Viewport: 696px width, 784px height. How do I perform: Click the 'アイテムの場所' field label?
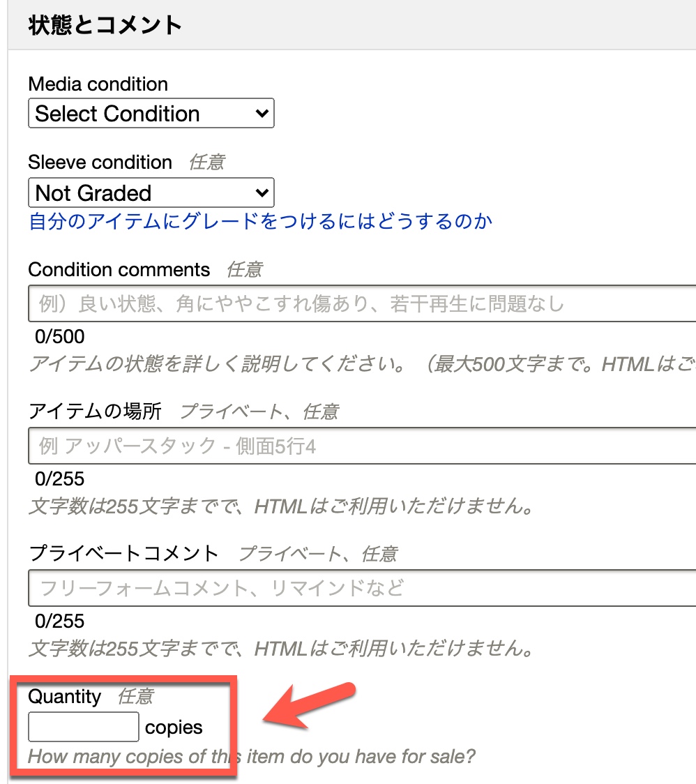[x=95, y=412]
